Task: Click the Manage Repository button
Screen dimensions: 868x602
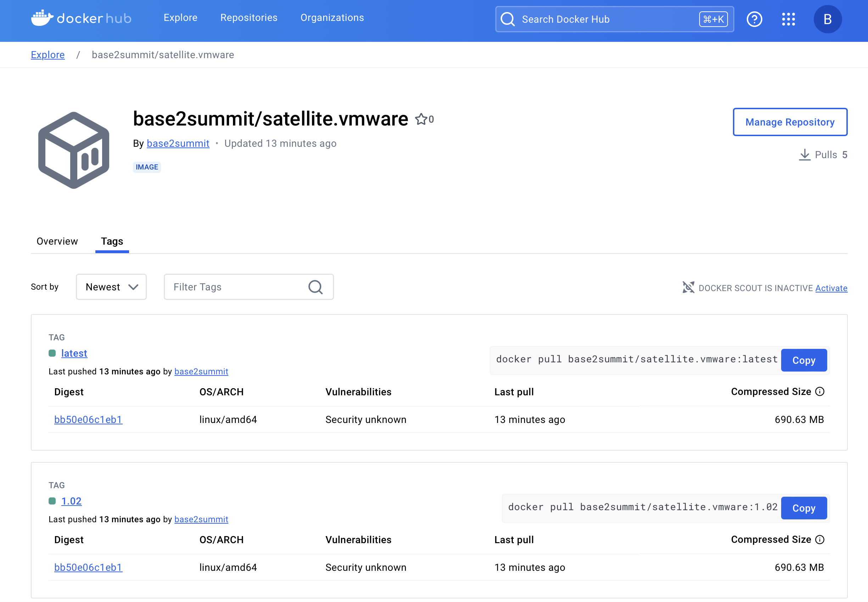Action: 790,122
